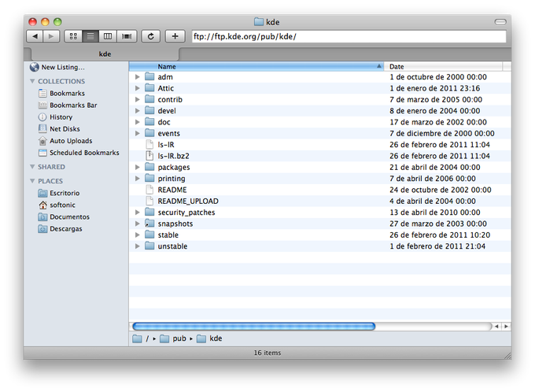Open Net Disks in sidebar
The width and height of the screenshot is (535, 392).
point(59,129)
